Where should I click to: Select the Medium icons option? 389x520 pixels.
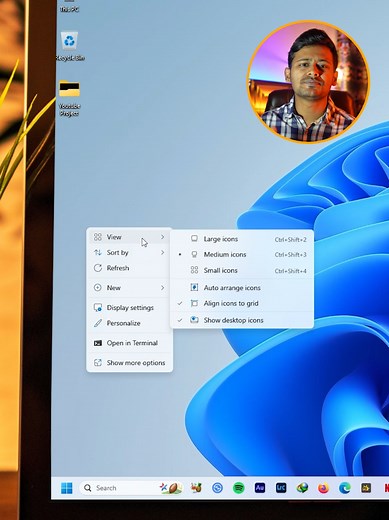242,255
